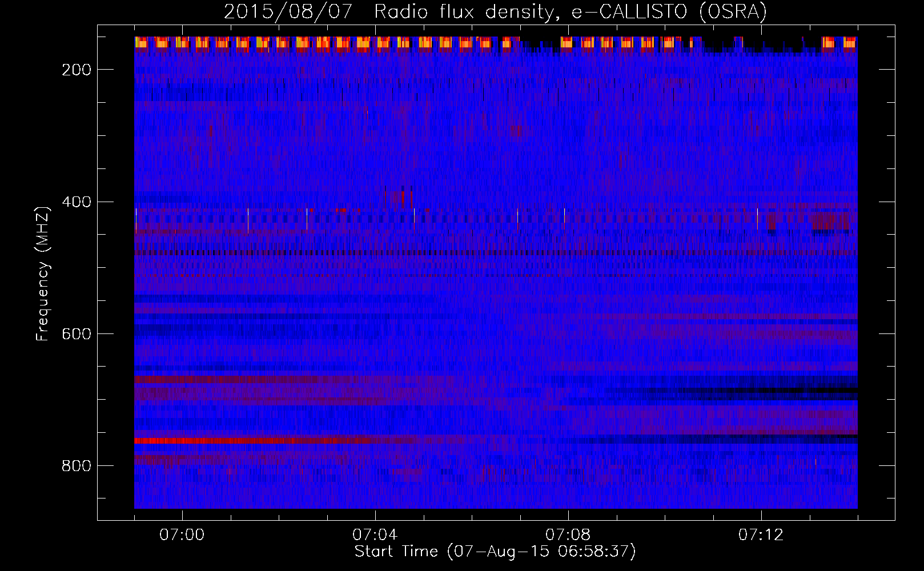
Task: Click the 07:04 time tick label
Action: tap(375, 534)
